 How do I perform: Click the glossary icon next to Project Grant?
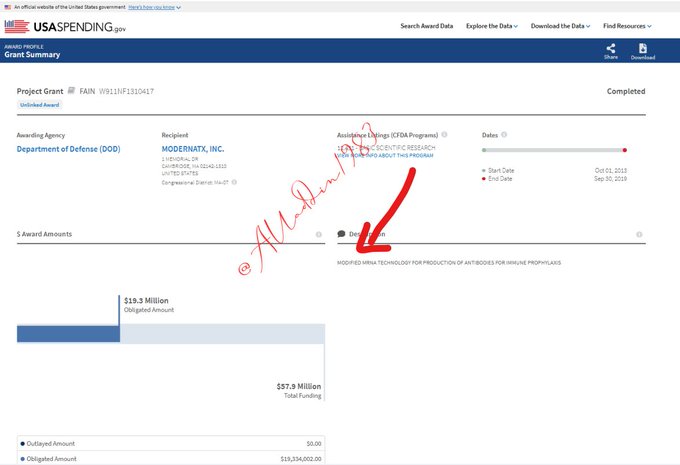71,91
